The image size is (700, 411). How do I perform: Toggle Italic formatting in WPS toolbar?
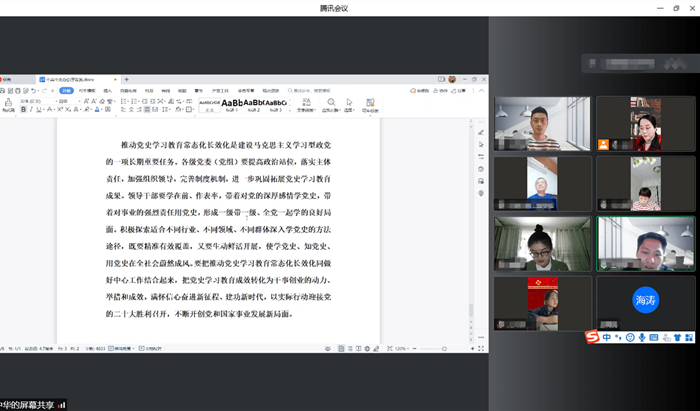pyautogui.click(x=31, y=109)
